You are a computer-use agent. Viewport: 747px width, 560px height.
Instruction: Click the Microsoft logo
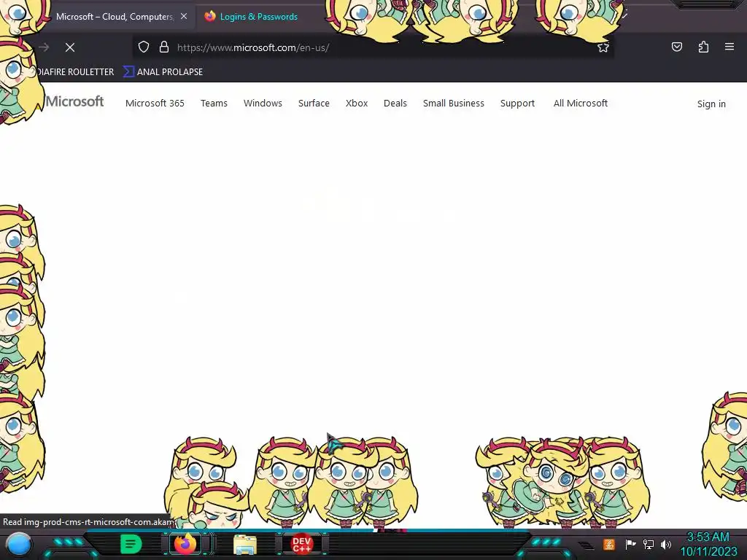point(75,101)
